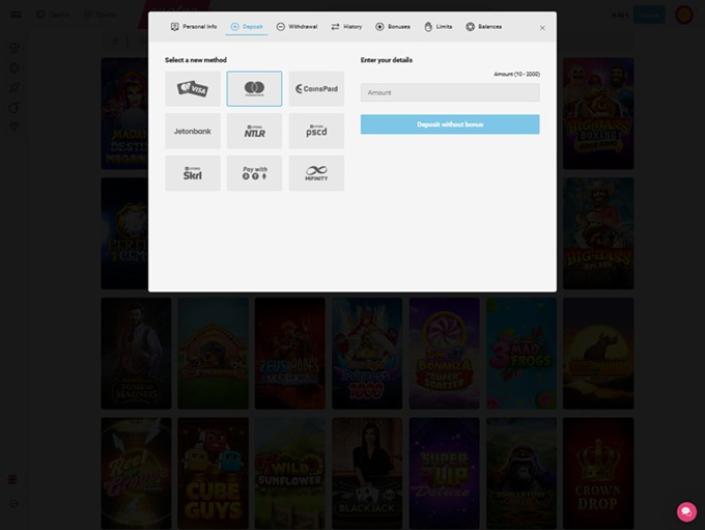Select the Neteller (NTLR) method
This screenshot has width=705, height=530.
[254, 131]
